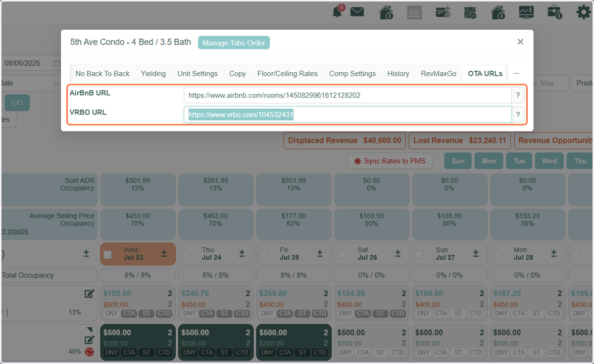This screenshot has width=594, height=364.
Task: Open the calendar picker beside date 08/06/2025
Action: point(57,63)
